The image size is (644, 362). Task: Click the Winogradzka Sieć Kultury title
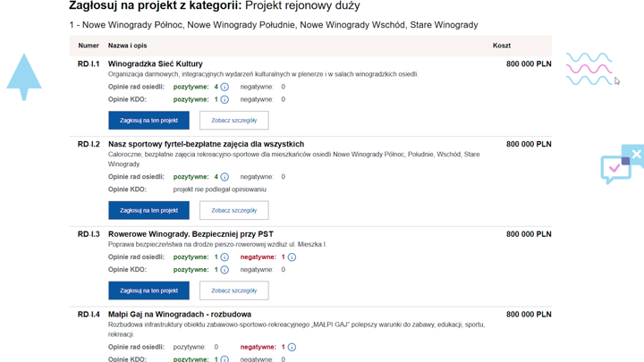point(155,64)
